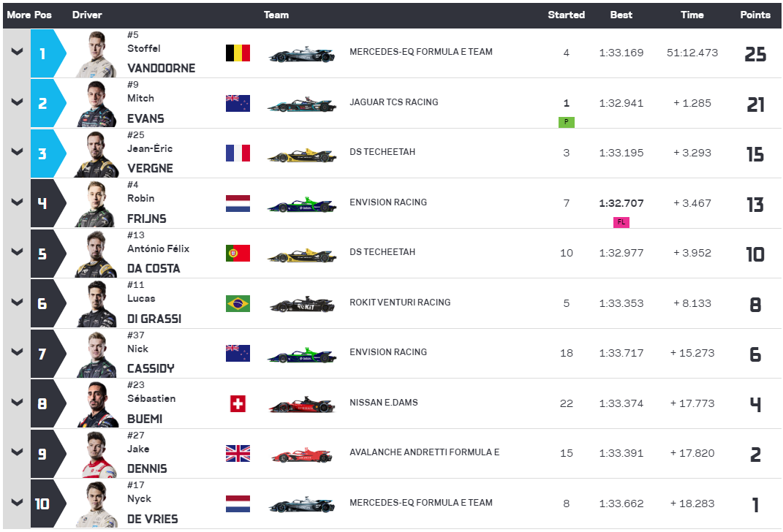The height and width of the screenshot is (532, 783).
Task: Click the Swiss flag beside Buemi
Action: coord(238,403)
